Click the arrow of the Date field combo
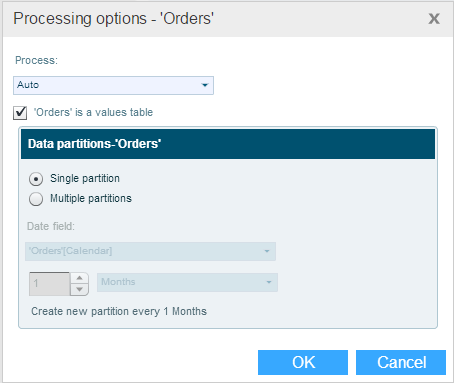Image resolution: width=454 pixels, height=383 pixels. tap(267, 251)
